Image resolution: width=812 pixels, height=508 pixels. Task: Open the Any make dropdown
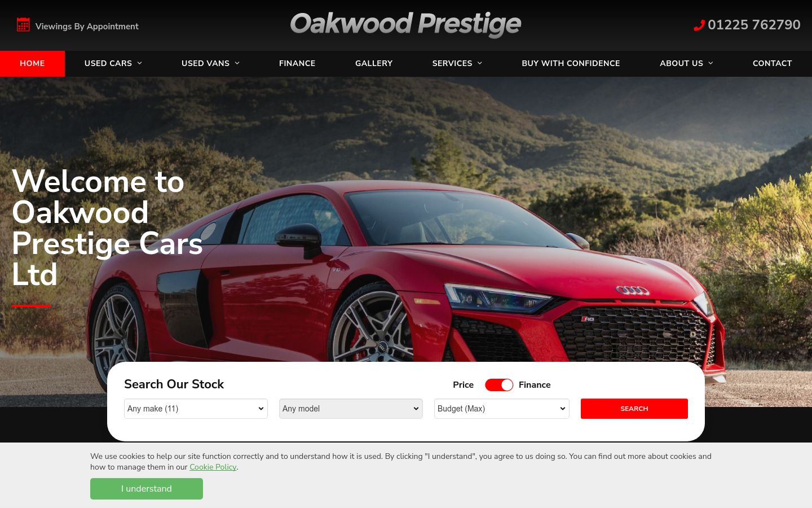pos(196,409)
